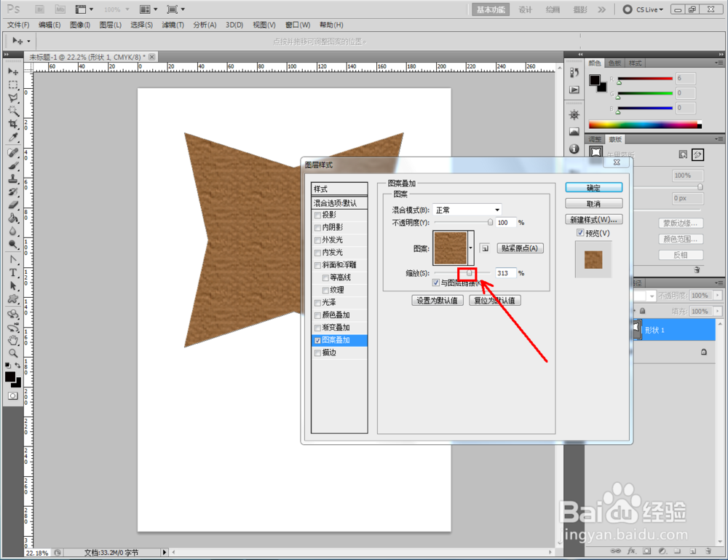Click the 贴紧原点(A) button
Viewport: 728px width, 560px height.
(x=520, y=248)
